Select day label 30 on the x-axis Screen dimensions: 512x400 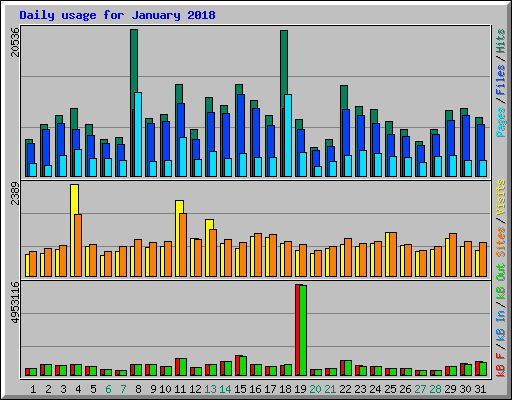pyautogui.click(x=465, y=389)
